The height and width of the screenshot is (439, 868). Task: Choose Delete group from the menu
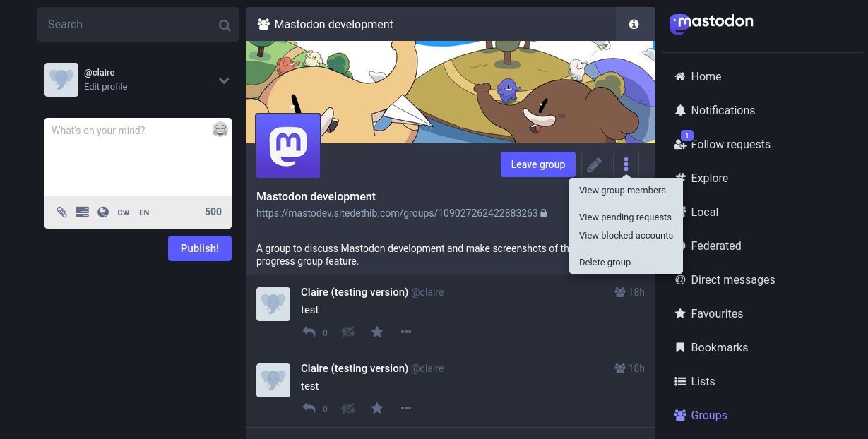coord(605,262)
